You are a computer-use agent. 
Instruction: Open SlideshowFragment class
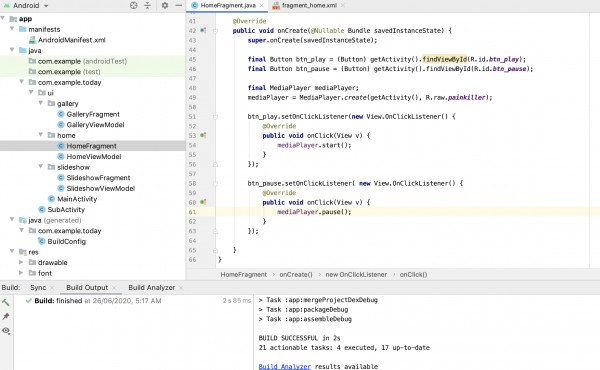(98, 178)
